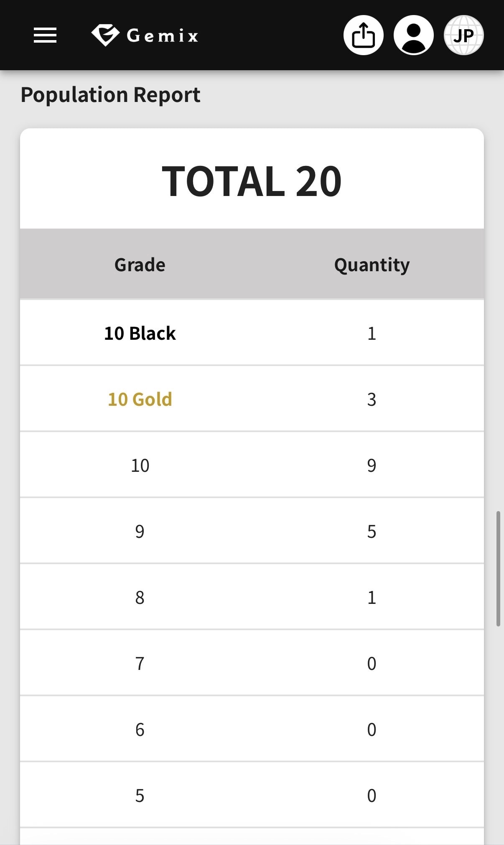
Task: Tap the Gemix diamond logo
Action: point(105,35)
